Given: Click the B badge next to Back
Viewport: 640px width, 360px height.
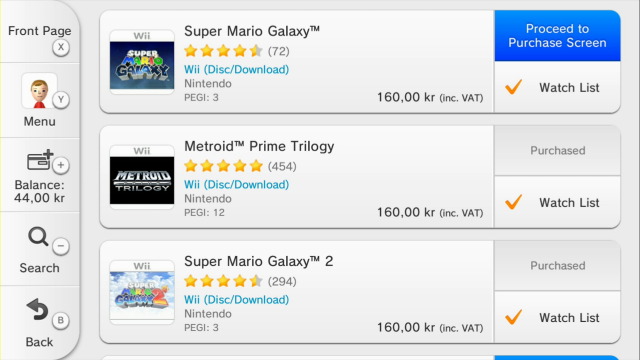Looking at the screenshot, I should 61,320.
